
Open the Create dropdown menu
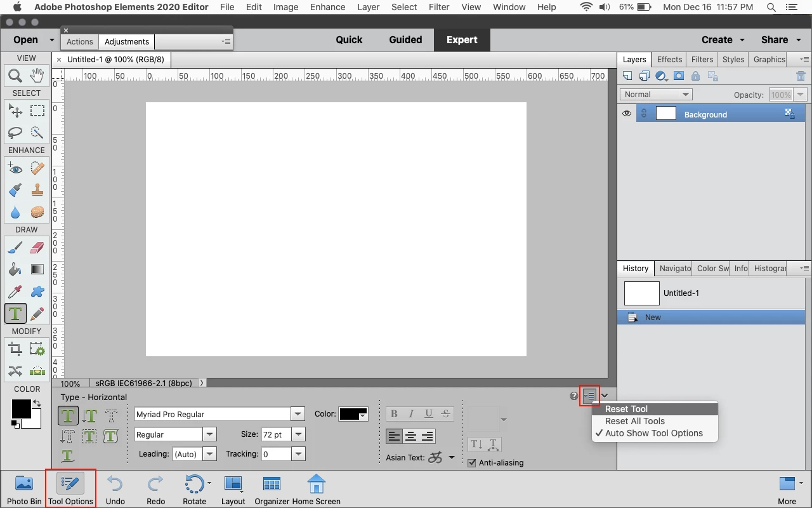click(x=723, y=39)
